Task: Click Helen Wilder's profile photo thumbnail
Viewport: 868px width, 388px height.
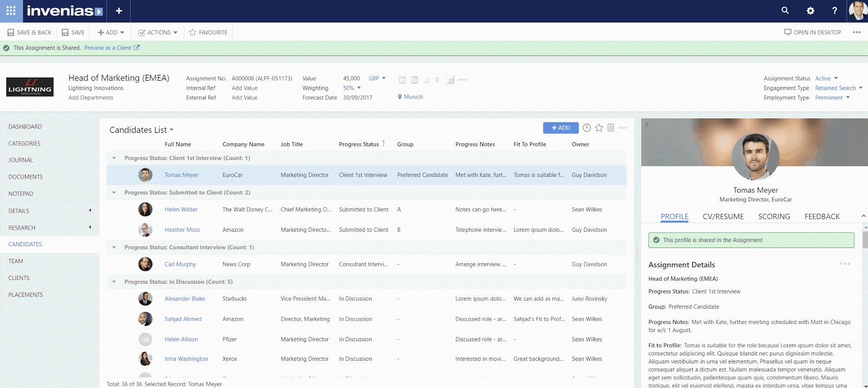Action: coord(145,209)
